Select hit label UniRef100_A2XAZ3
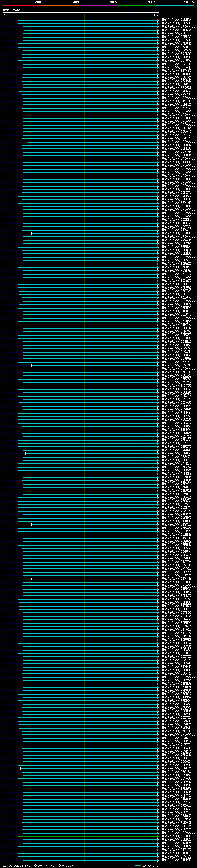The width and height of the screenshot is (197, 868). pyautogui.click(x=177, y=47)
